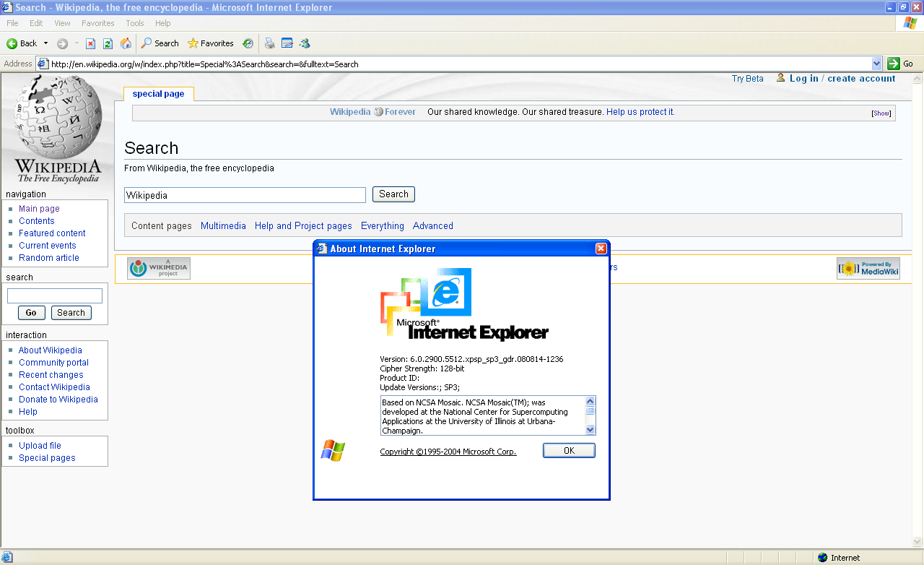Open the History panel icon
924x565 pixels.
pos(248,43)
